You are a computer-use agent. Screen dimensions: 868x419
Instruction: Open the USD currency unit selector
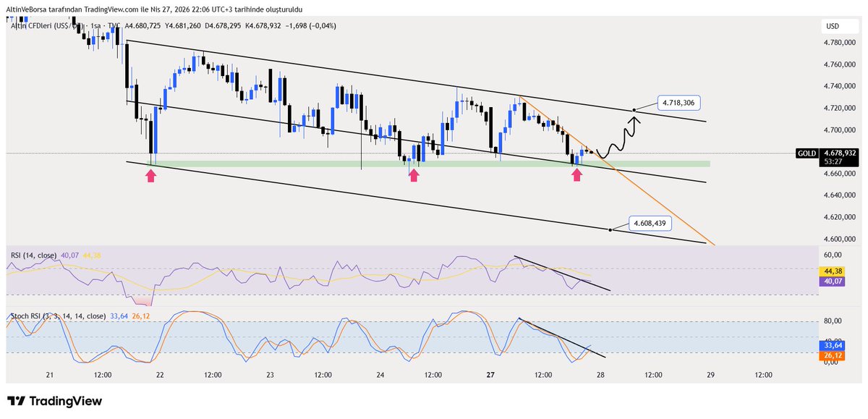pos(832,24)
